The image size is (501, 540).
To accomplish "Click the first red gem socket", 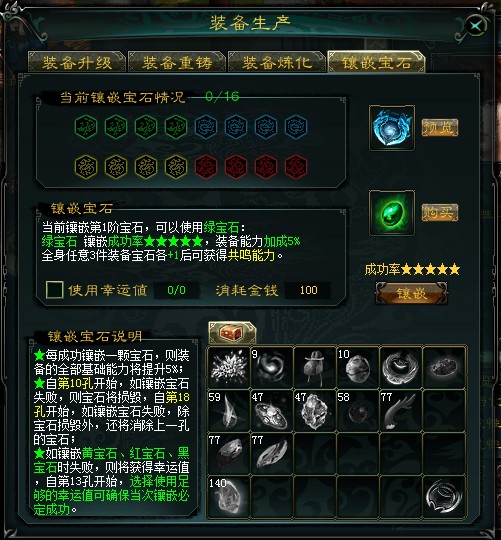I will pos(206,167).
